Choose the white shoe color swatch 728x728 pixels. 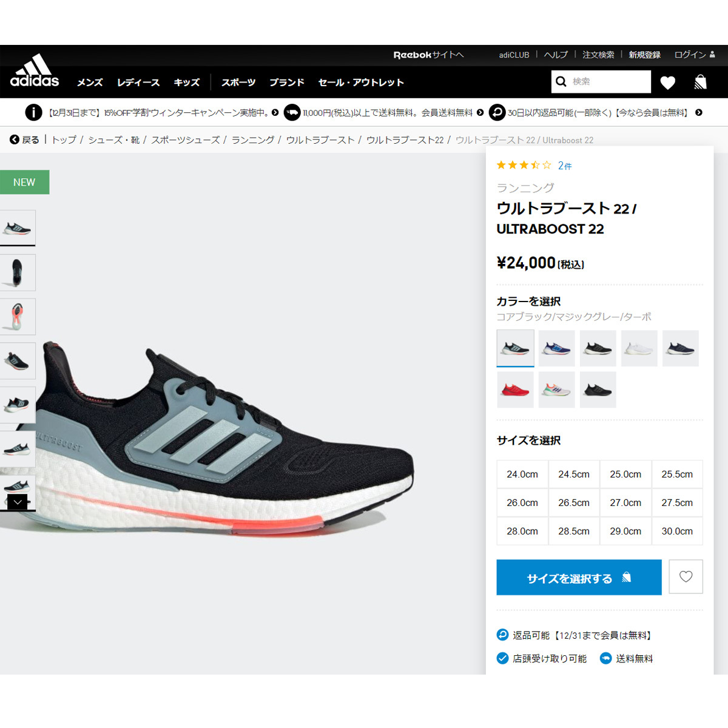click(x=639, y=348)
